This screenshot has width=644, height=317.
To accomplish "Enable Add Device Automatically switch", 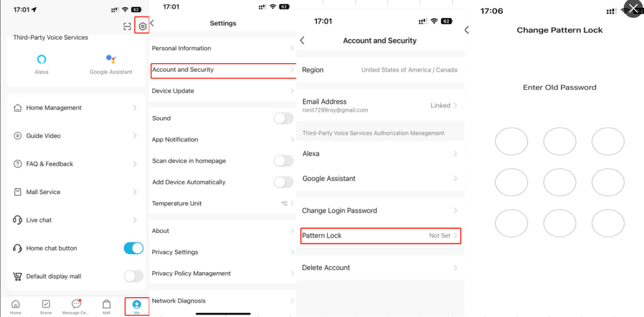I will (x=284, y=182).
